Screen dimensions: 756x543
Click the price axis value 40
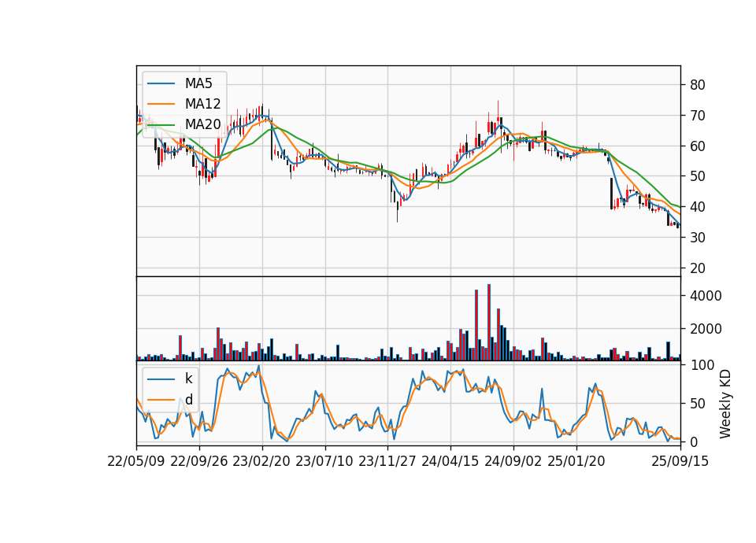(x=697, y=207)
